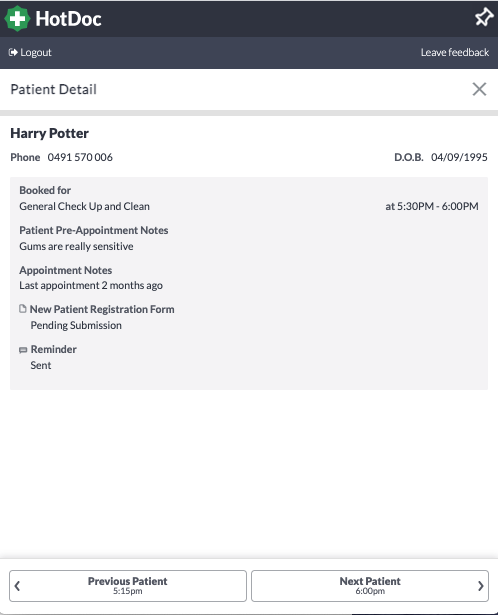The image size is (498, 615).
Task: Click the Harry Potter patient name
Action: (49, 133)
